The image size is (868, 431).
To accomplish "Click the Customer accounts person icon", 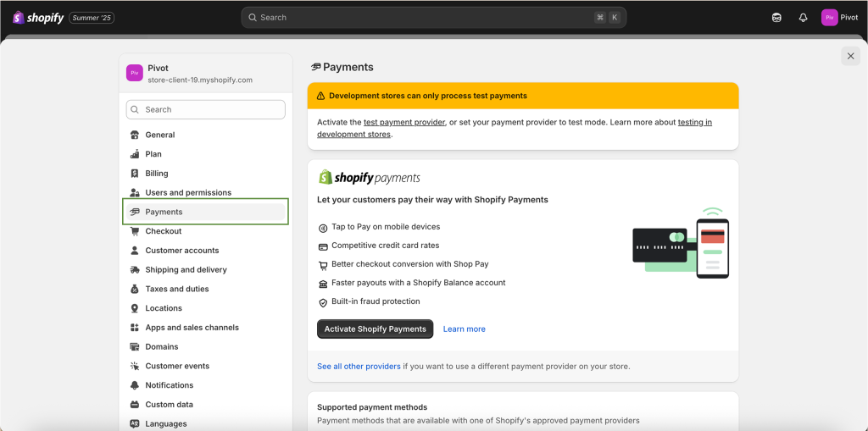I will coord(135,251).
